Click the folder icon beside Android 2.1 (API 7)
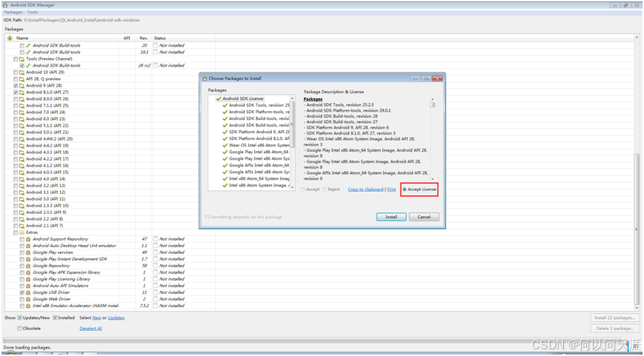The image size is (644, 356). tap(21, 226)
